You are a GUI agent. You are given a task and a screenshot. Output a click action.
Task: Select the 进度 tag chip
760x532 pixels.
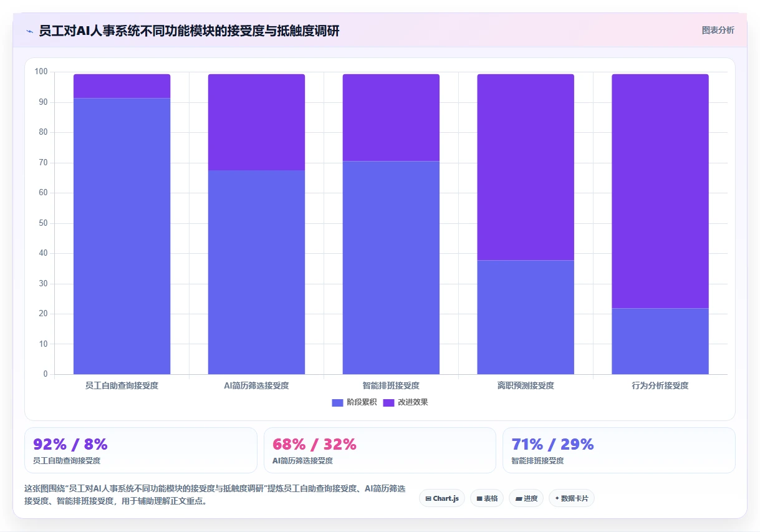pos(526,498)
